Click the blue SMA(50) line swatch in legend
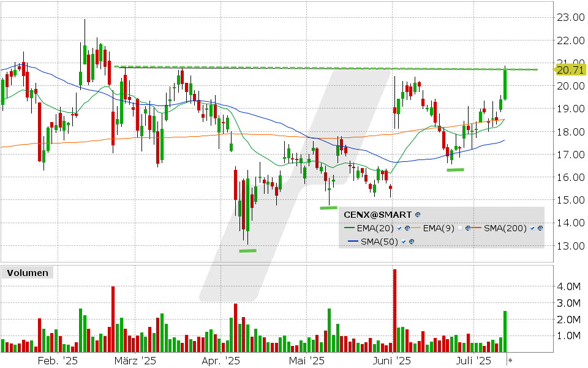The width and height of the screenshot is (588, 368). [353, 241]
